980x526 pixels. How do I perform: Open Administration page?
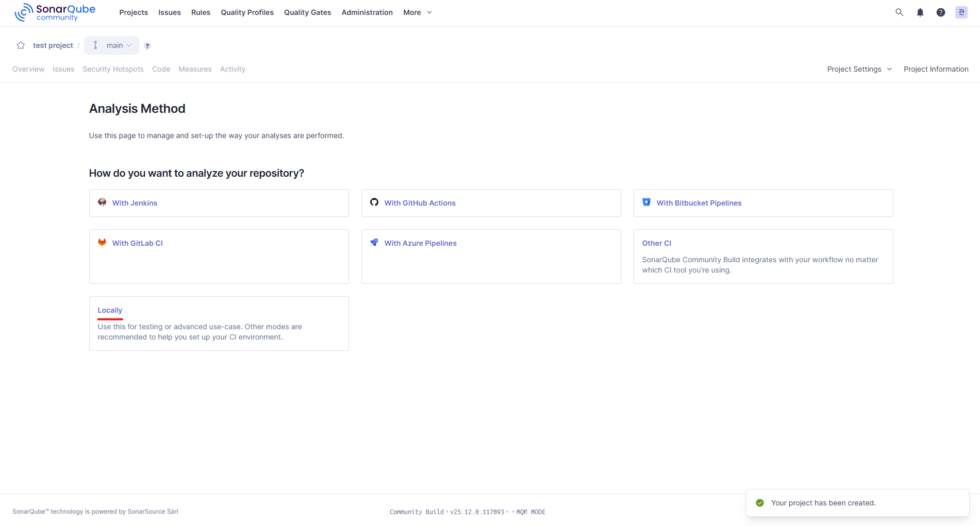(367, 12)
